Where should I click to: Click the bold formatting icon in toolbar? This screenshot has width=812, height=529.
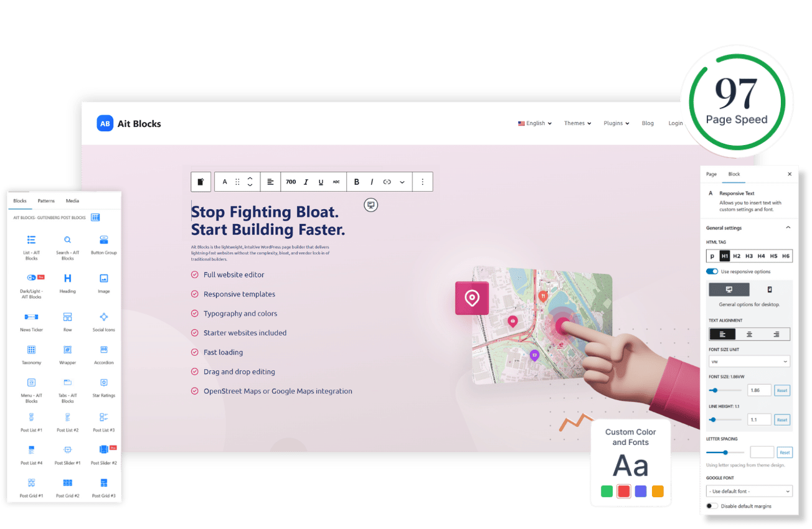(x=357, y=182)
